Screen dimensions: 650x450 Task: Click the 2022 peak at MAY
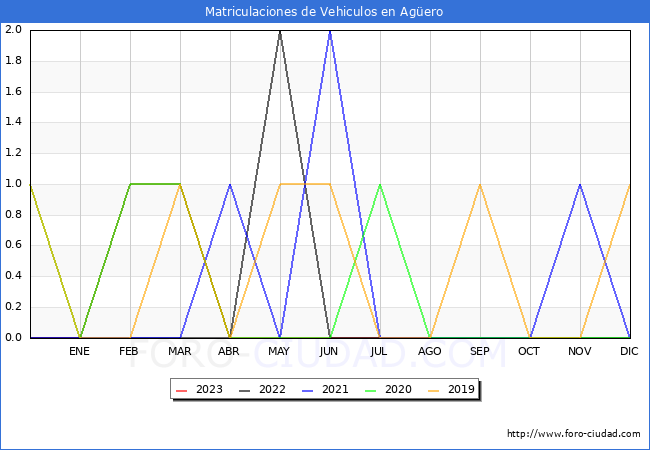pos(280,31)
